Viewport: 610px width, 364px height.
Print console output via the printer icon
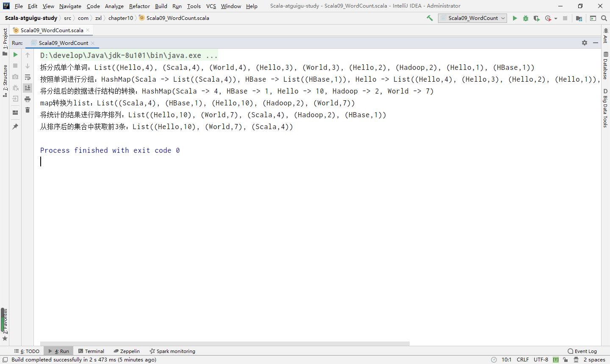[28, 99]
